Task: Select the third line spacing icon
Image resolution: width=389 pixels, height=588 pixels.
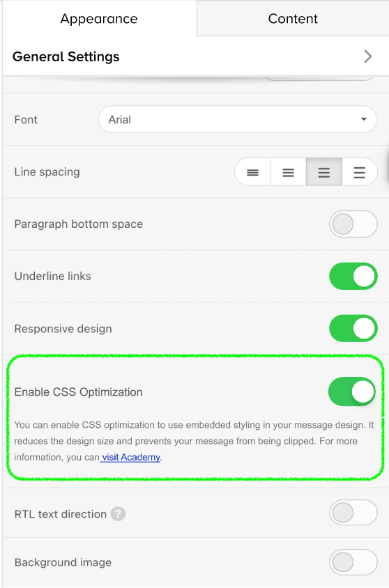Action: pyautogui.click(x=323, y=172)
